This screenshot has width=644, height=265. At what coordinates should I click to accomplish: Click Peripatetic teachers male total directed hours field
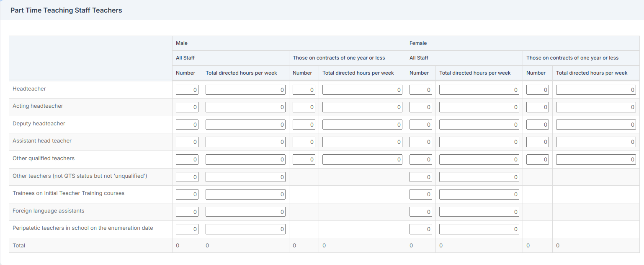(x=245, y=229)
